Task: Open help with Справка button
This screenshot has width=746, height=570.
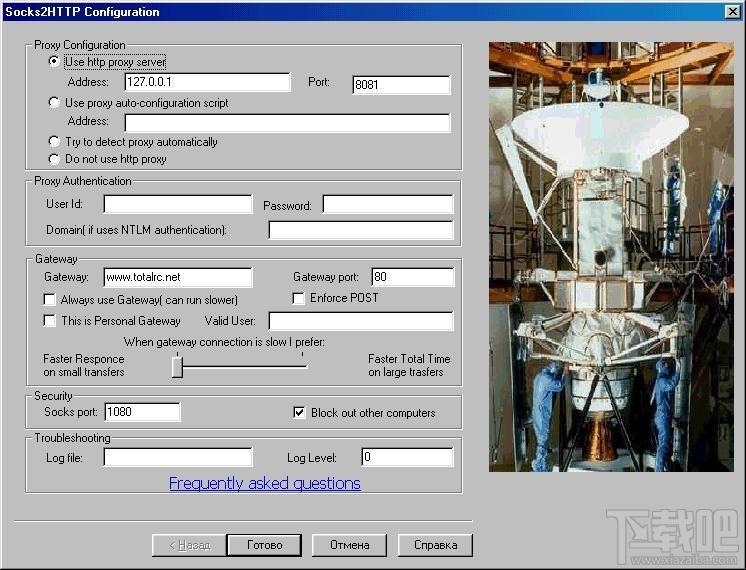Action: coord(435,545)
